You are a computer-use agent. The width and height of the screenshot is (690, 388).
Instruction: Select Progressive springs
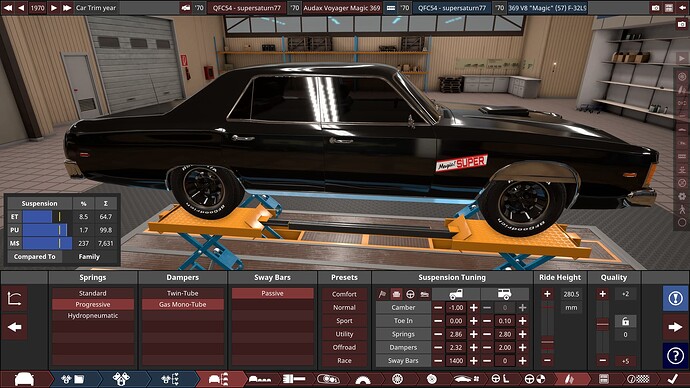(x=92, y=304)
